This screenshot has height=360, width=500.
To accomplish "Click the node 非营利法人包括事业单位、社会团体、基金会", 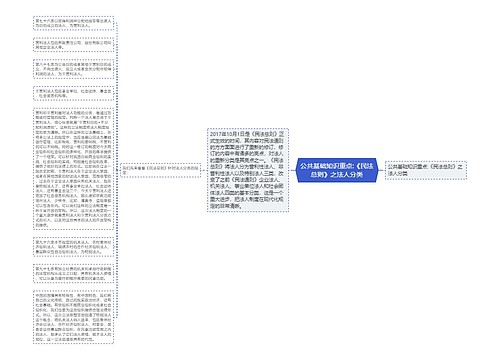I will [x=73, y=93].
